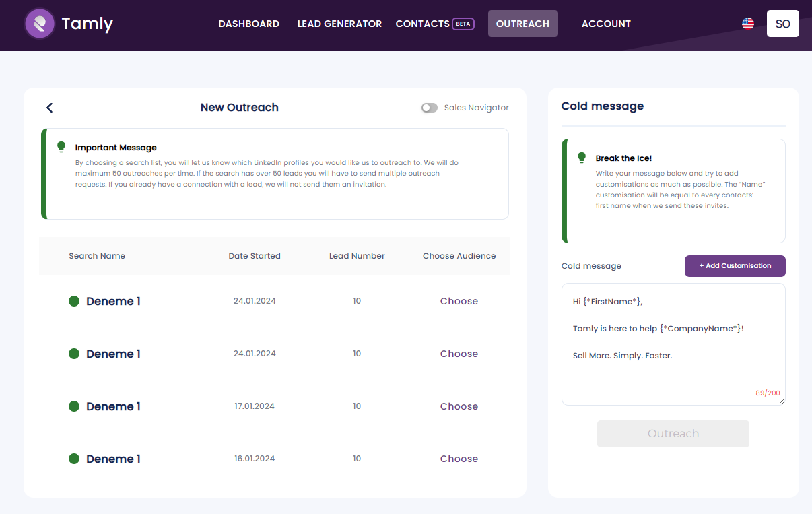Click the Break the Ice! title

(623, 158)
